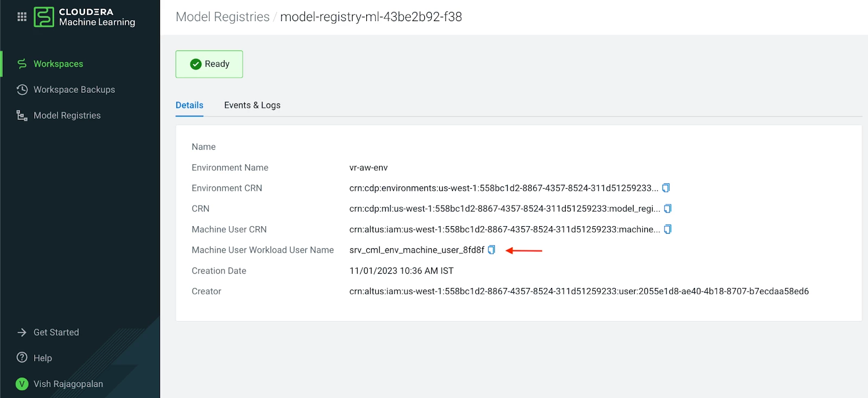
Task: Copy the Machine User CRN value
Action: [668, 229]
